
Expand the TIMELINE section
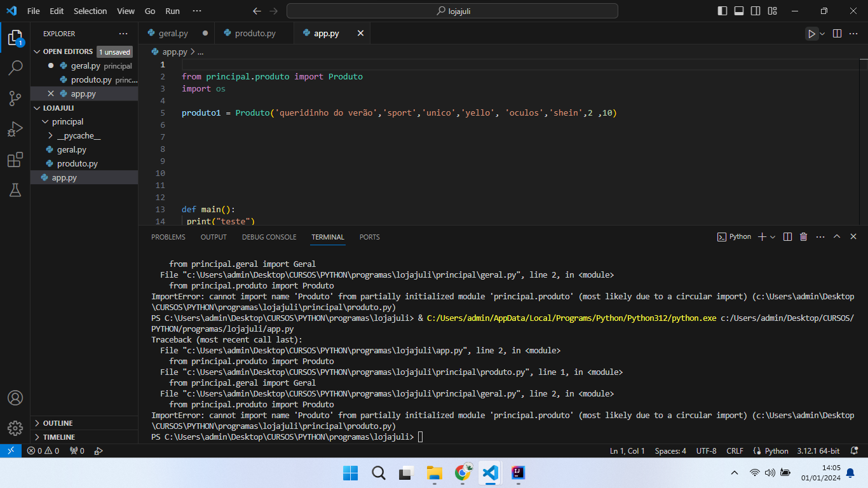point(84,437)
